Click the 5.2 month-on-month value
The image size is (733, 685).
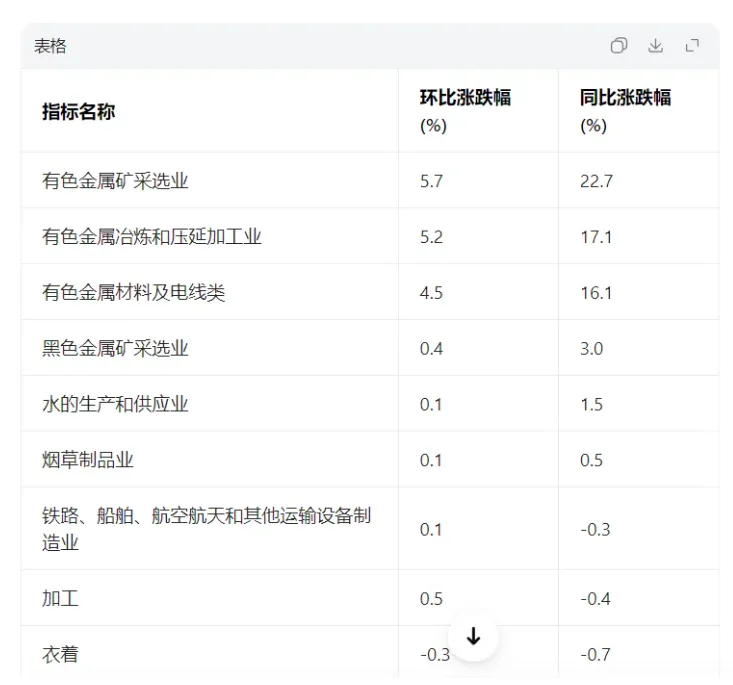click(431, 237)
